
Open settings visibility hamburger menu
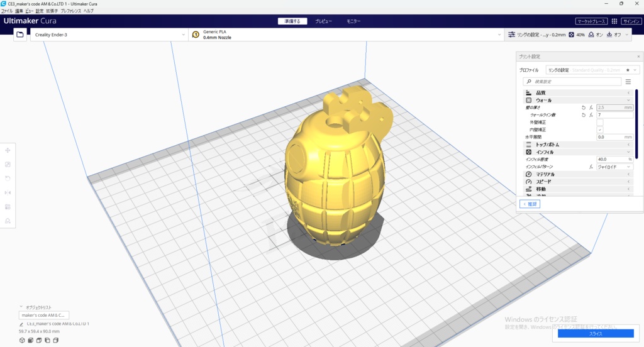(628, 81)
